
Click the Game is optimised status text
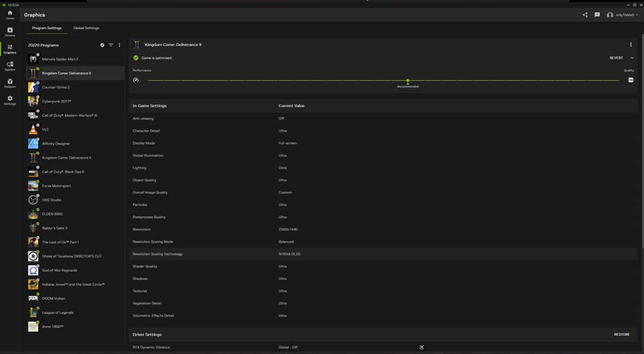pos(156,58)
